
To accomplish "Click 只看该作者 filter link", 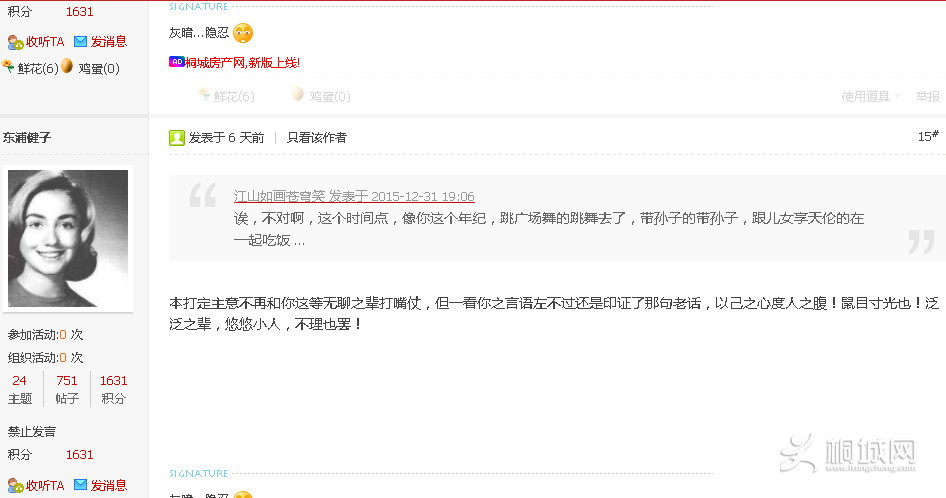I will (x=317, y=138).
